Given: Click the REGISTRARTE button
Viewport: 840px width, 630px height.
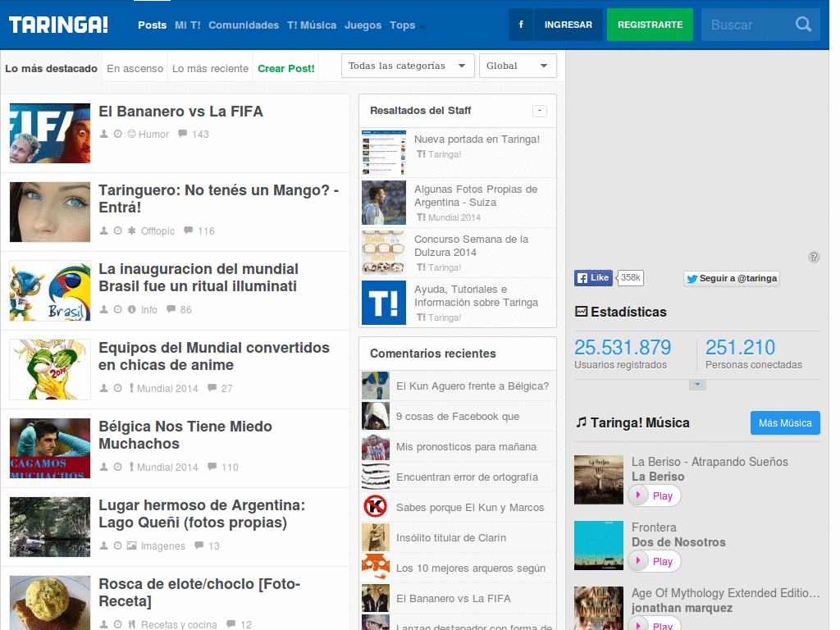Looking at the screenshot, I should (650, 25).
